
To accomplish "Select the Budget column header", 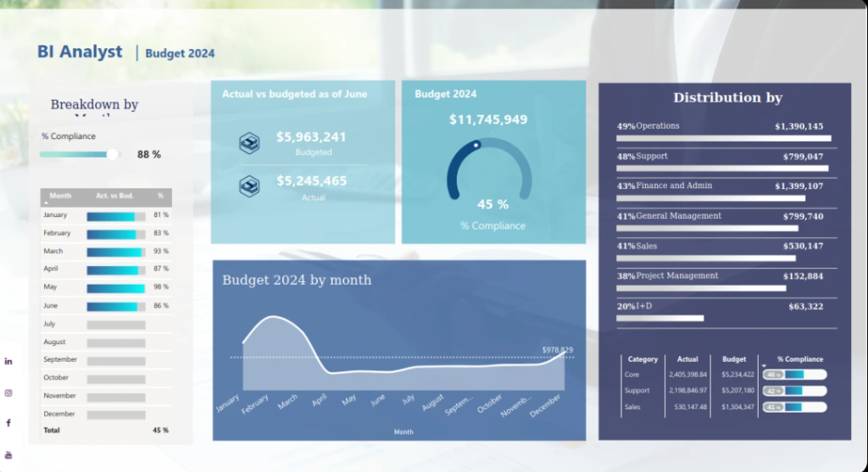I will coord(734,359).
